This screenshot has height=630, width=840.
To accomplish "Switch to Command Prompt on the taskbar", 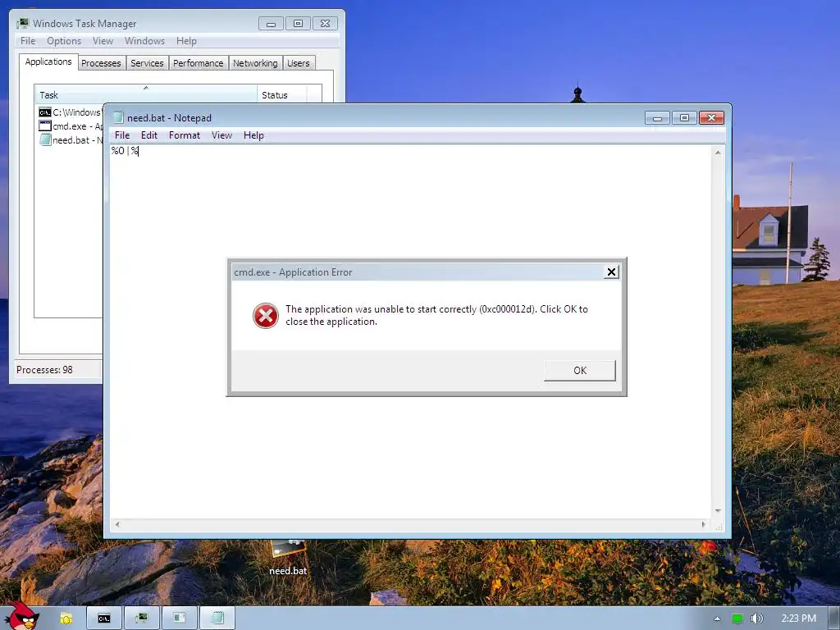I will point(104,619).
